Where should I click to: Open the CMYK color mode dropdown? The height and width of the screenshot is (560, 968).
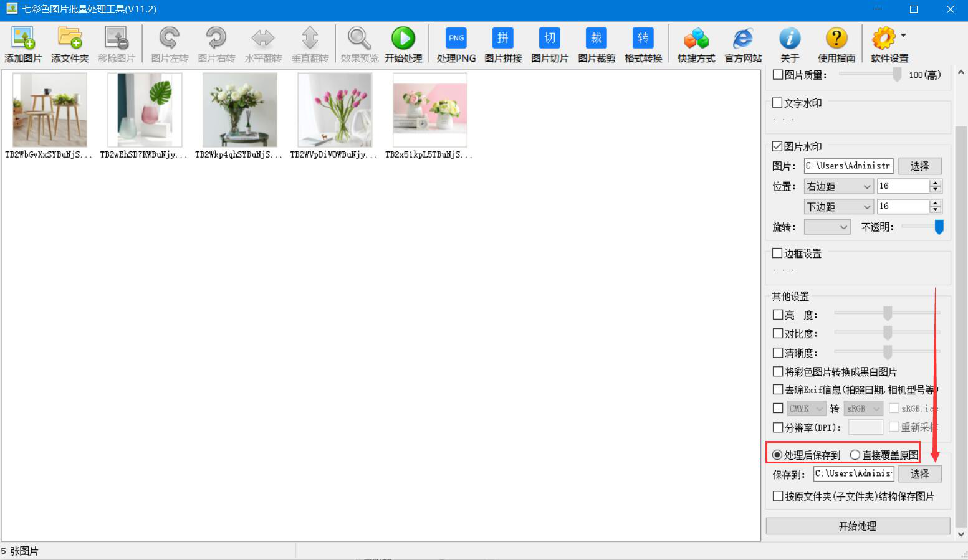pos(807,409)
